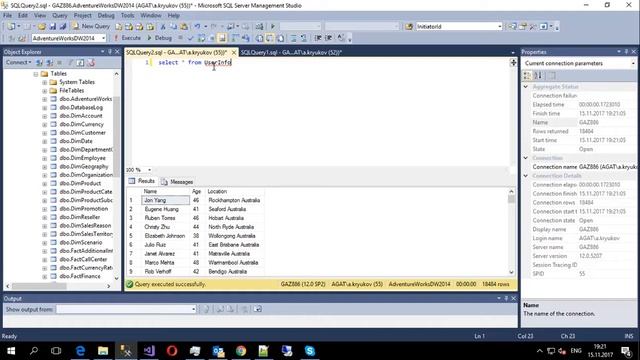This screenshot has width=640, height=360.
Task: Expand the System Tables folder
Action: point(44,82)
